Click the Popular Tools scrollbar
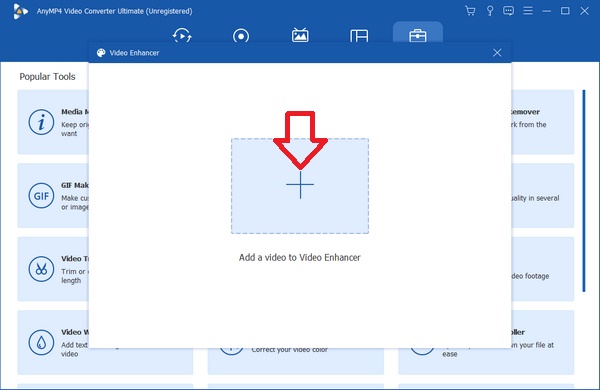Screen dimensions: 600x390 click(584, 191)
